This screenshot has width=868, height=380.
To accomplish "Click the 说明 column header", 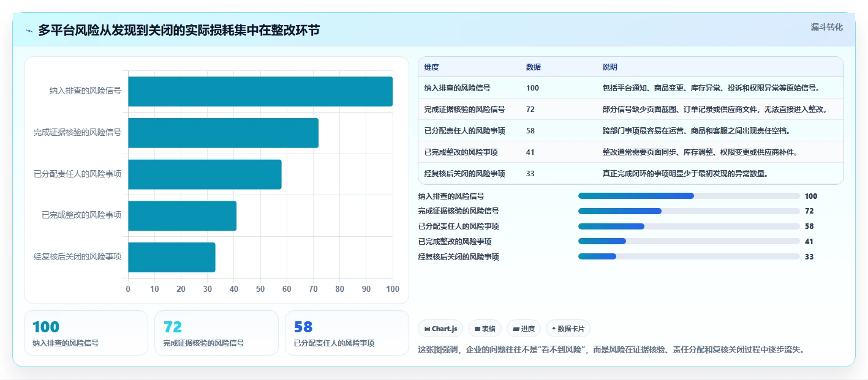I will [610, 67].
